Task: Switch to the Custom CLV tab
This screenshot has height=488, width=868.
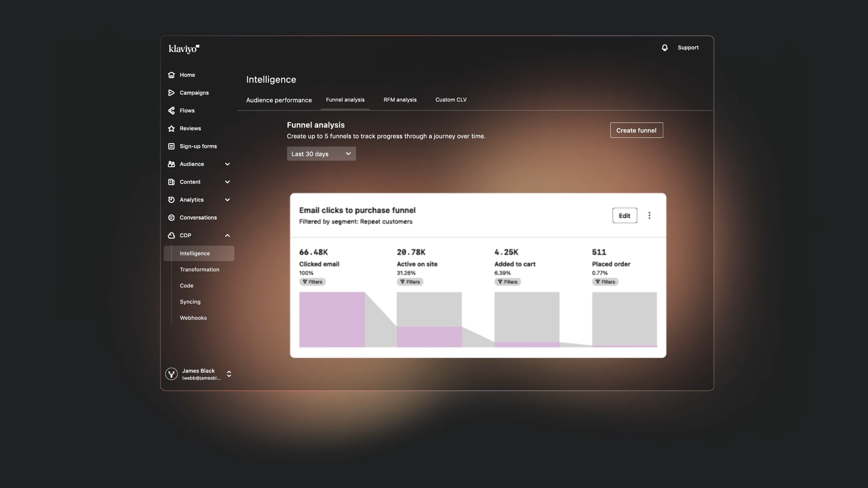Action: click(x=451, y=100)
